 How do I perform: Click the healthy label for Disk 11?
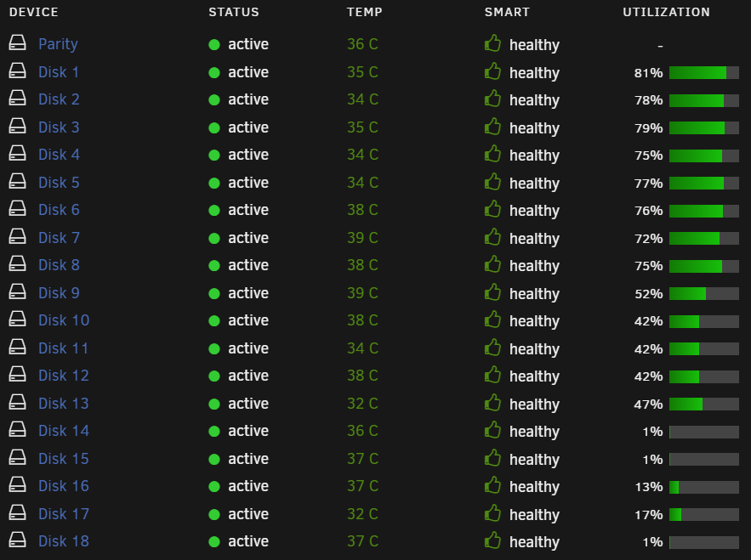[x=534, y=349]
